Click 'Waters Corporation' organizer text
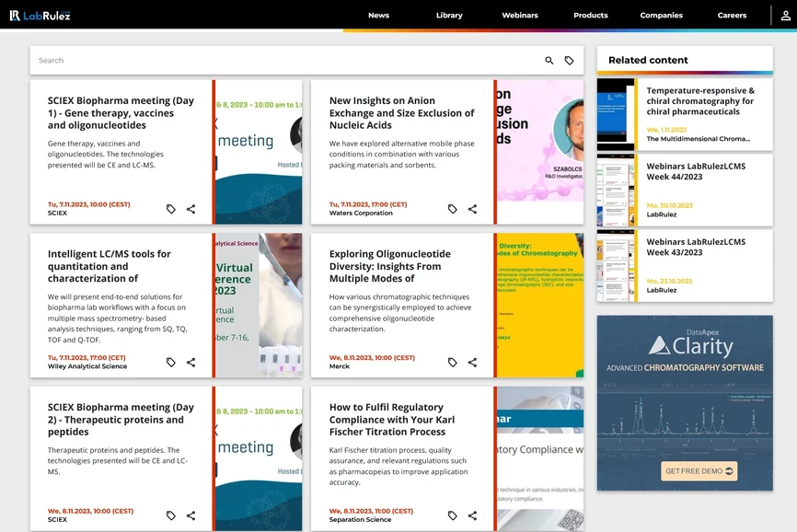Image resolution: width=797 pixels, height=532 pixels. (361, 213)
